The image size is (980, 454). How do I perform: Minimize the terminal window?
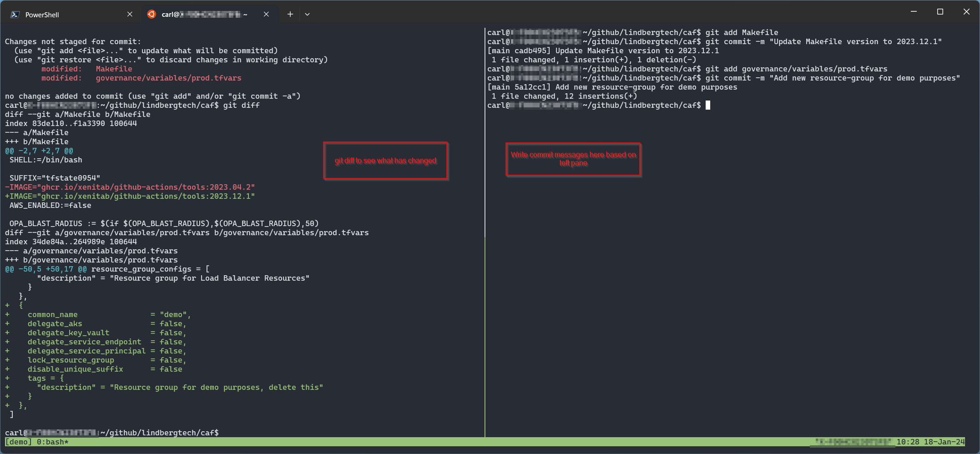point(914,11)
